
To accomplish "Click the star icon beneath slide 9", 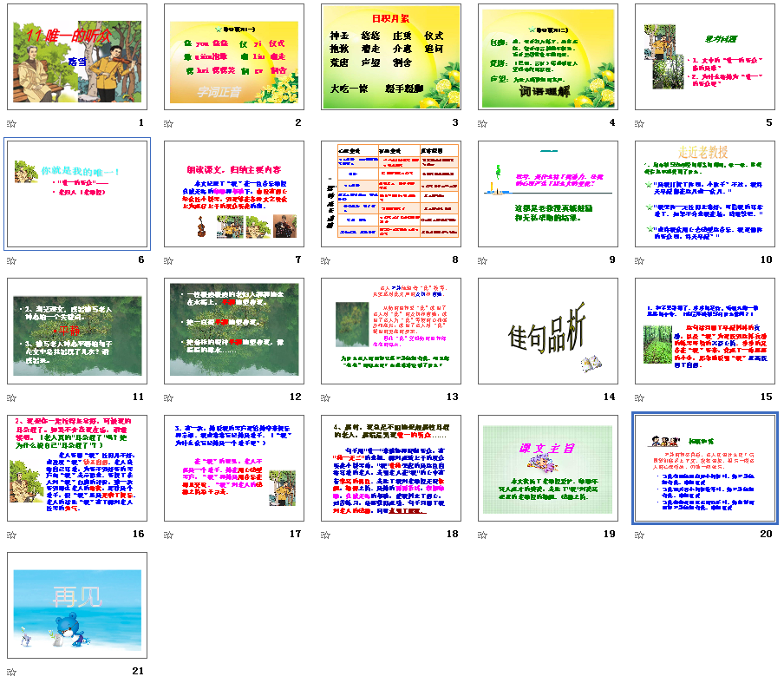I will pyautogui.click(x=483, y=259).
